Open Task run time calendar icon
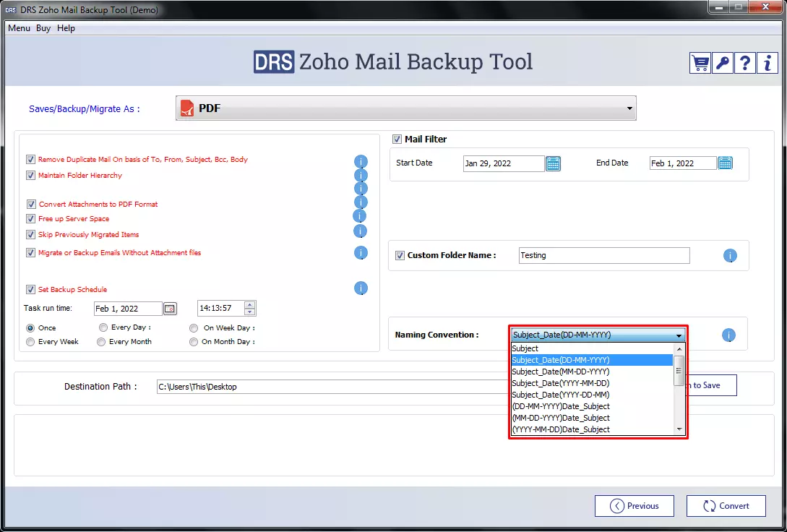The image size is (787, 532). click(170, 308)
